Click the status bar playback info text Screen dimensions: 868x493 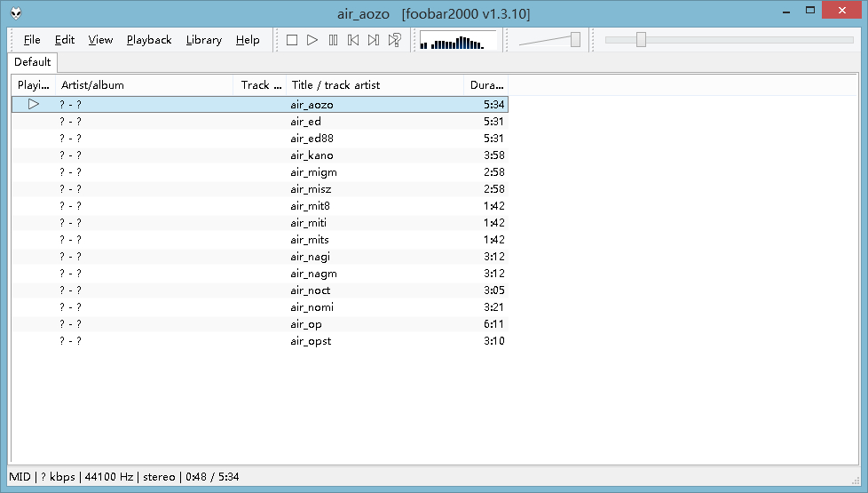(x=124, y=477)
